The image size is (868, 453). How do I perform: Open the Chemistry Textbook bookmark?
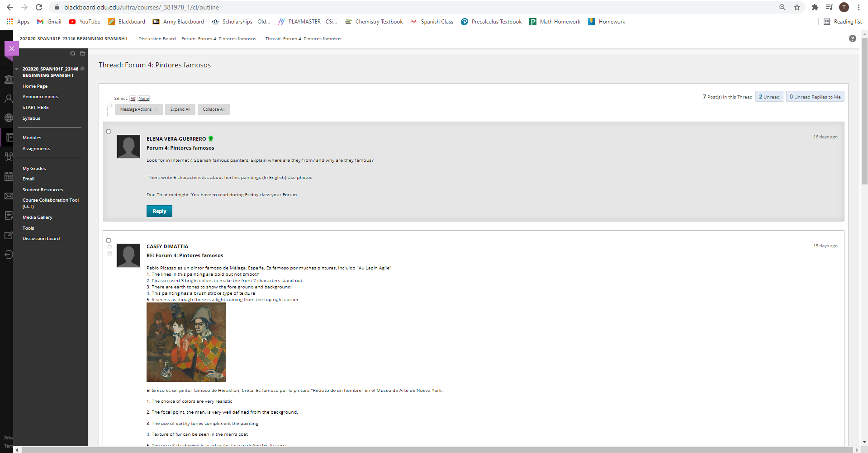click(374, 22)
